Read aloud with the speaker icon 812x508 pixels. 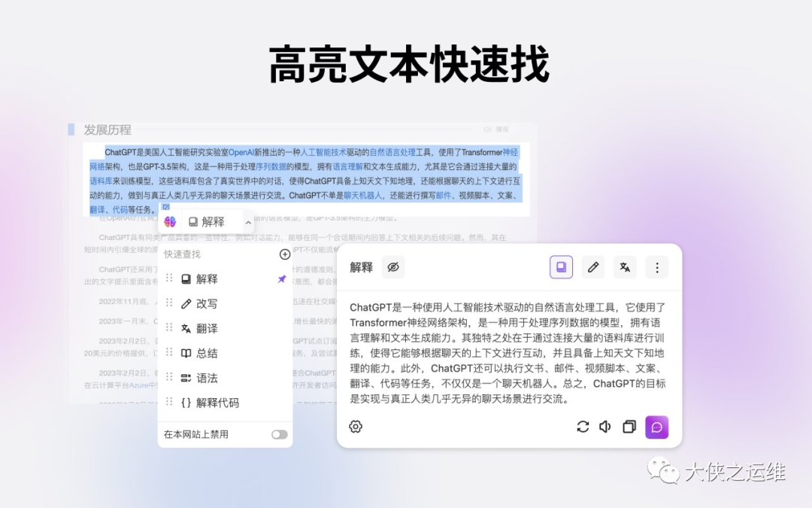click(605, 427)
